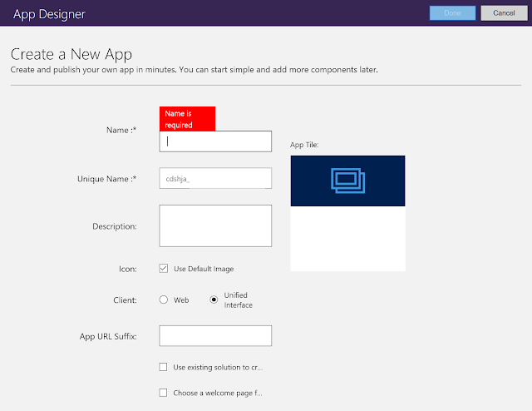532x411 pixels.
Task: Toggle the Use Default Image checkbox
Action: pyautogui.click(x=163, y=269)
